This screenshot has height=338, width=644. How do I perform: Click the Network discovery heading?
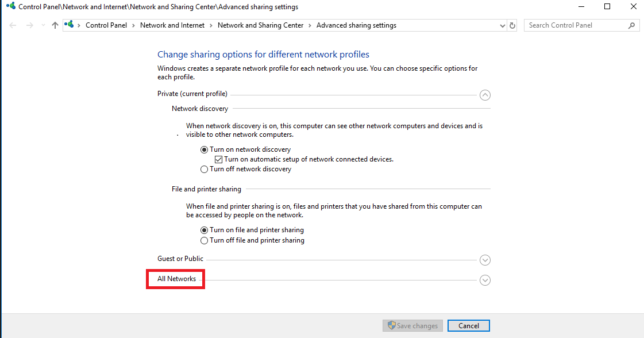(199, 109)
